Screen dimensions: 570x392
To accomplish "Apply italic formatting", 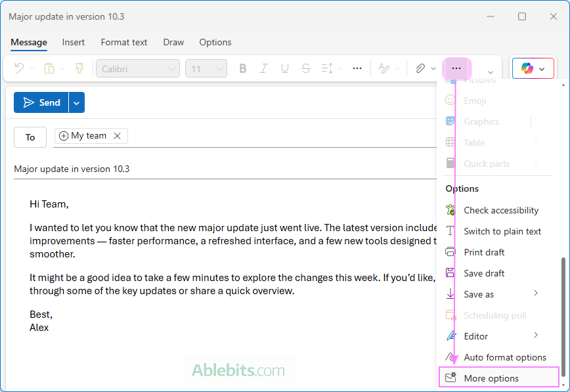I will [x=263, y=68].
